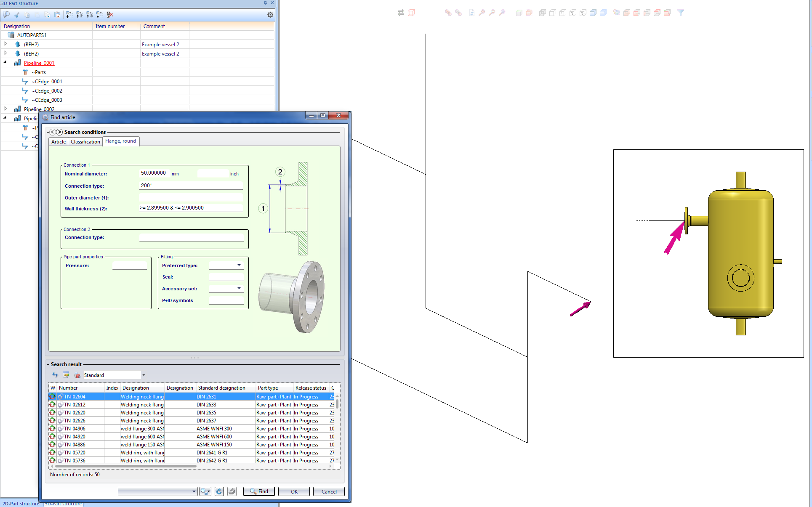Open the Accessory set dropdown
The image size is (812, 507).
239,288
